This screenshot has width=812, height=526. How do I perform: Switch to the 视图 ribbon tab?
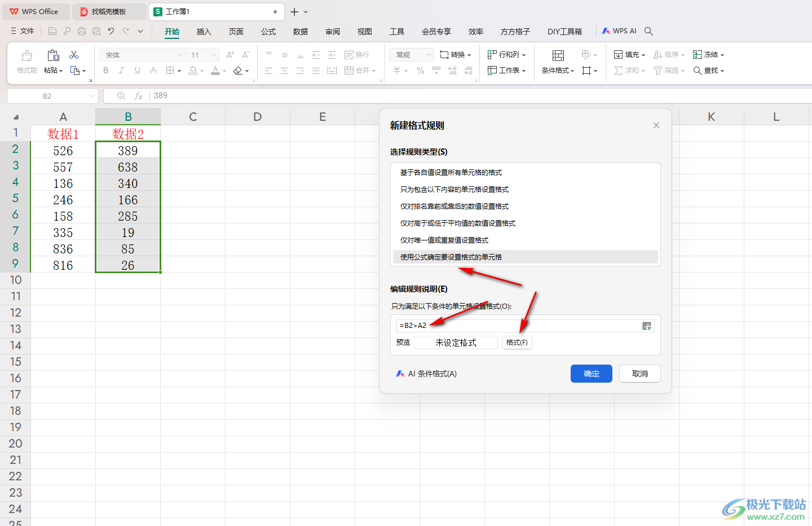coord(365,32)
